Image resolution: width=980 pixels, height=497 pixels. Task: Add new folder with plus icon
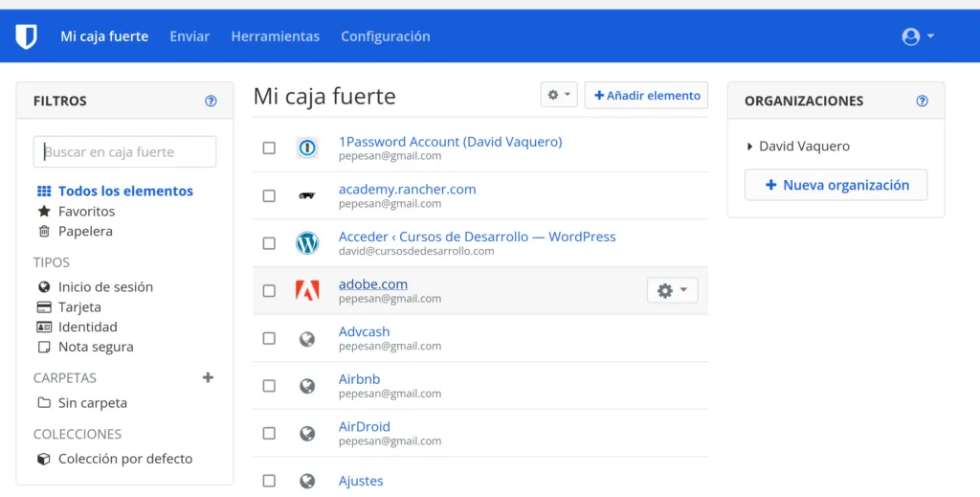click(x=208, y=377)
